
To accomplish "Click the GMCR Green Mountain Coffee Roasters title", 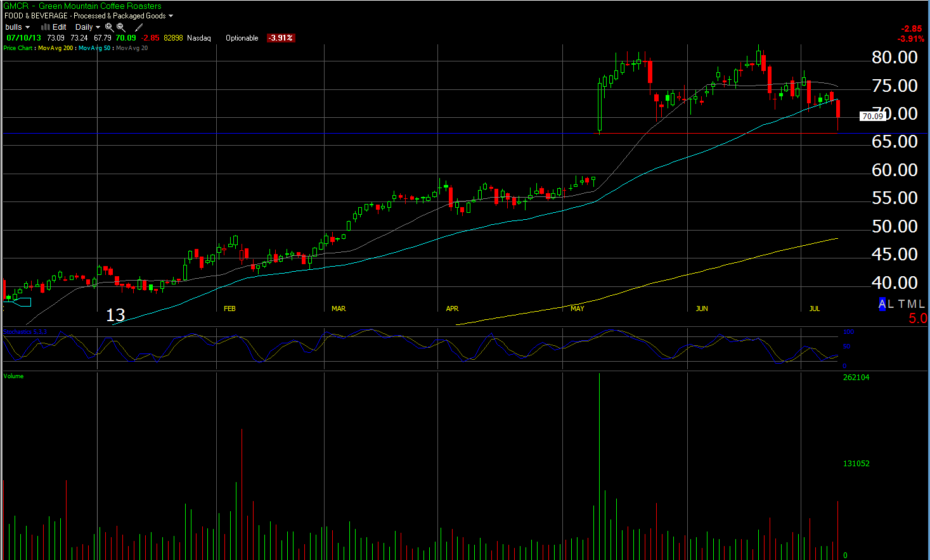I will (x=82, y=6).
